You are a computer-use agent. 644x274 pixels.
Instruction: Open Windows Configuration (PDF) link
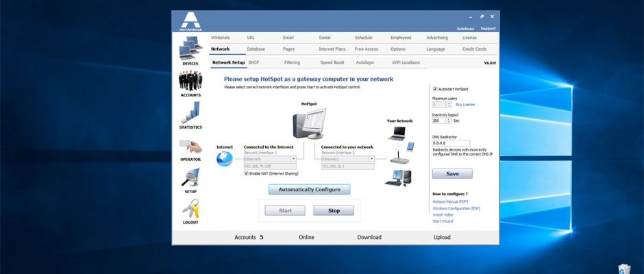(x=456, y=208)
